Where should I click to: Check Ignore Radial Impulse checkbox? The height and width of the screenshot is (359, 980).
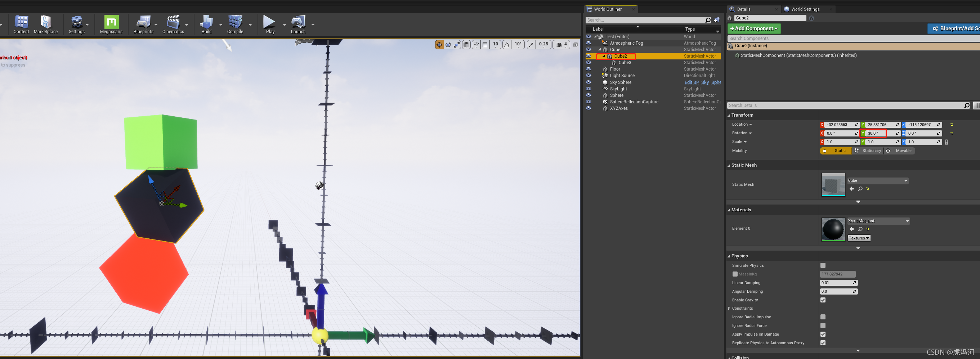823,317
